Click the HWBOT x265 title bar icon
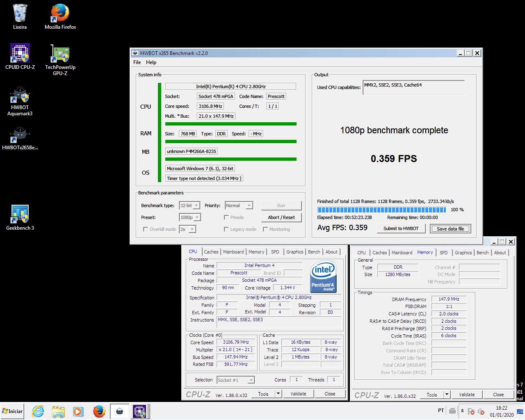 point(135,53)
